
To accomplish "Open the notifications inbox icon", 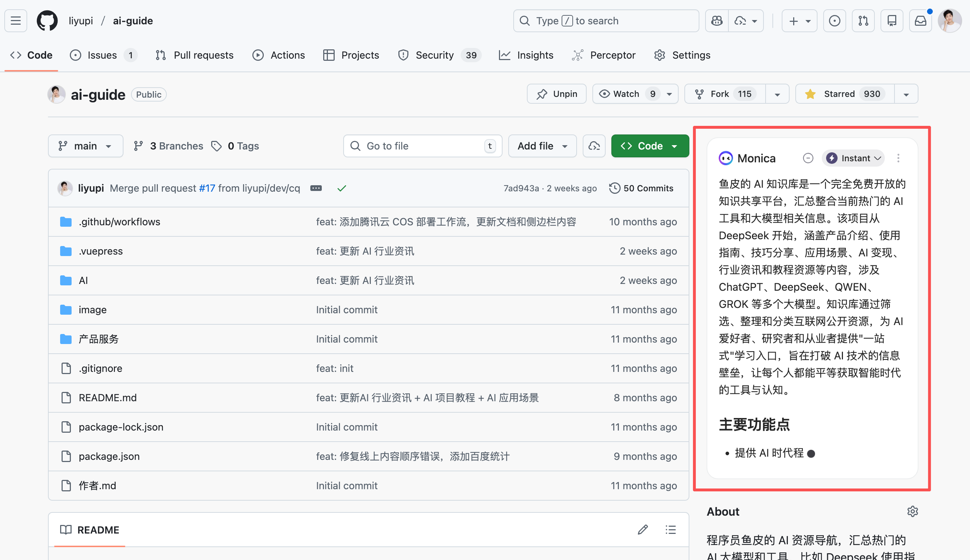I will click(920, 21).
